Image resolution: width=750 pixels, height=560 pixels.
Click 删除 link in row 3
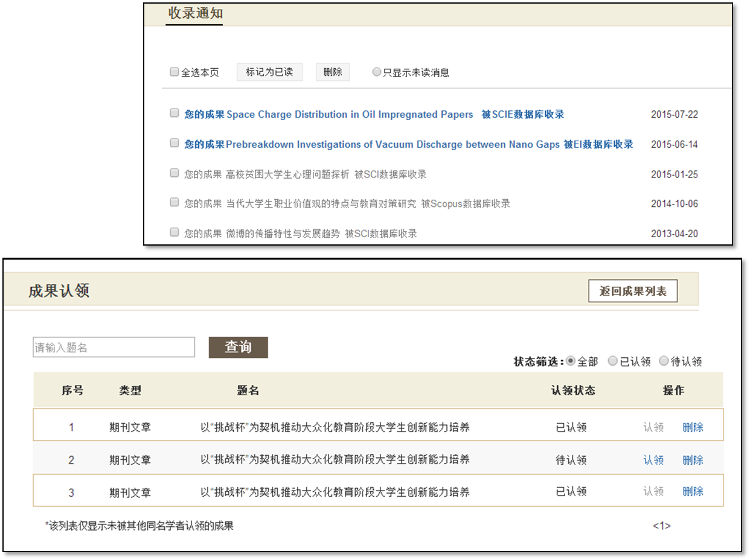click(693, 492)
